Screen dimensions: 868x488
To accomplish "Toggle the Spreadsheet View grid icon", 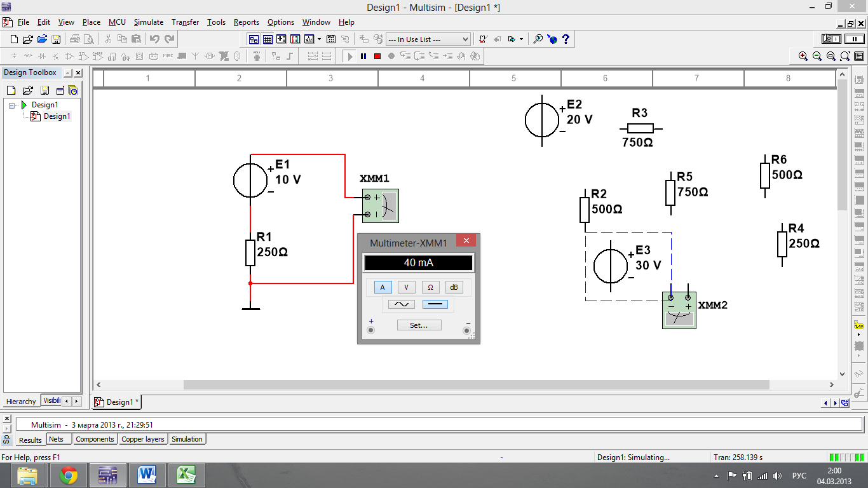I will click(268, 39).
